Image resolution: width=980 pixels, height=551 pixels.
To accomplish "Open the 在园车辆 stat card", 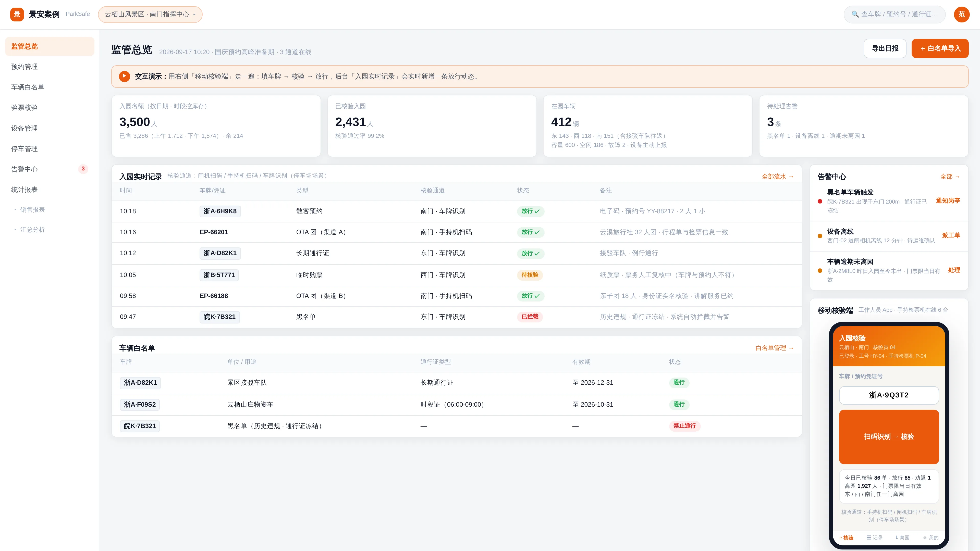I will tap(647, 126).
